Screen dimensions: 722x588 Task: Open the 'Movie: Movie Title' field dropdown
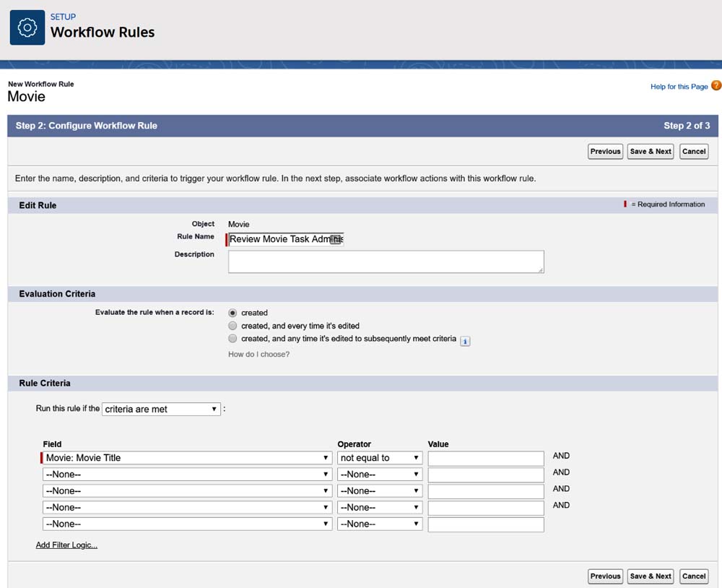187,458
